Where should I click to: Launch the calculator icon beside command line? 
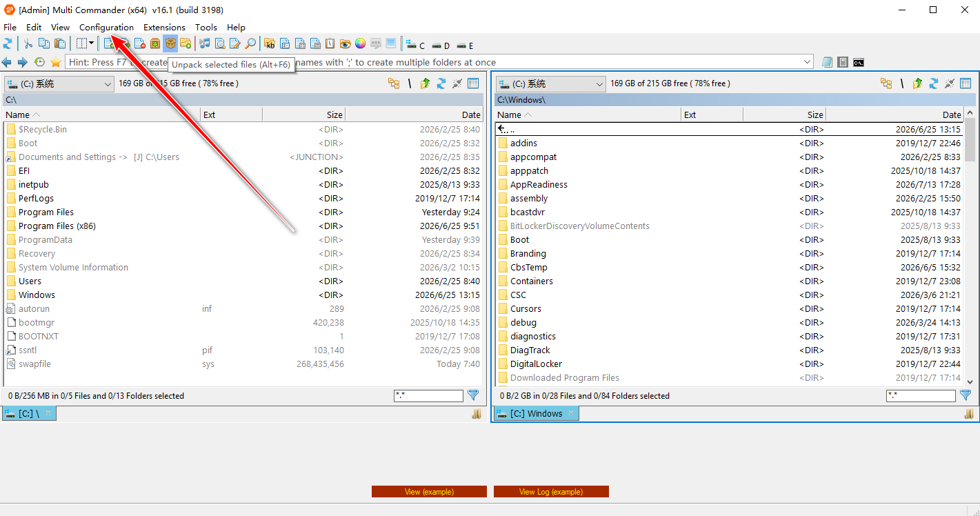pyautogui.click(x=843, y=62)
